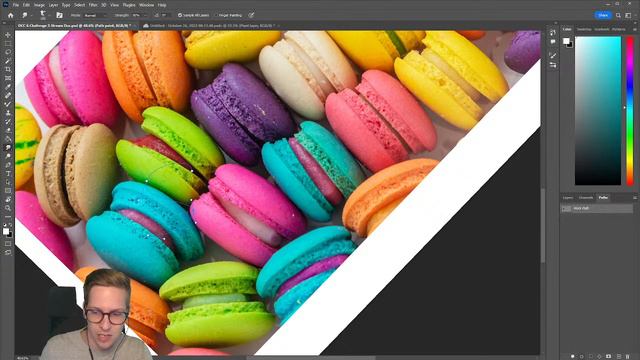Select the Dodge tool

pos(8,156)
